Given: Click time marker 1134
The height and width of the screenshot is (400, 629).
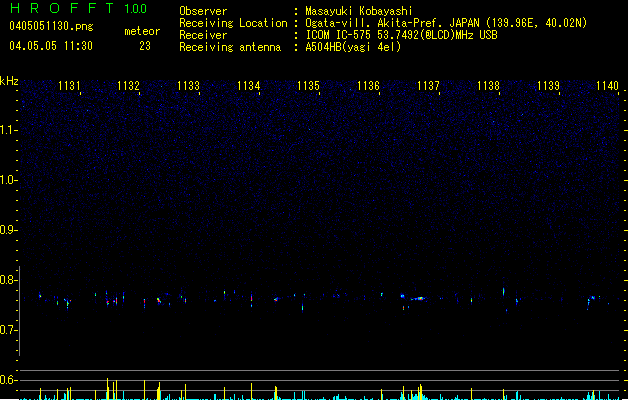Looking at the screenshot, I should (x=249, y=86).
